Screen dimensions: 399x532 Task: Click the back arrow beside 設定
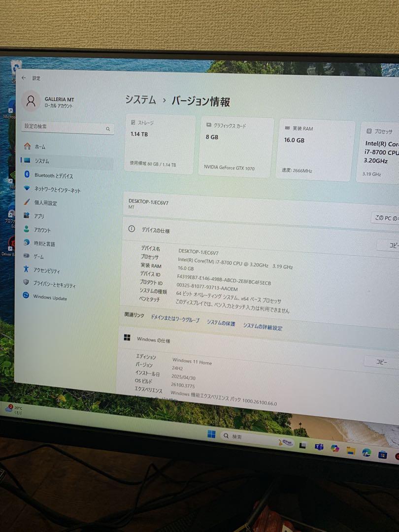[x=24, y=78]
